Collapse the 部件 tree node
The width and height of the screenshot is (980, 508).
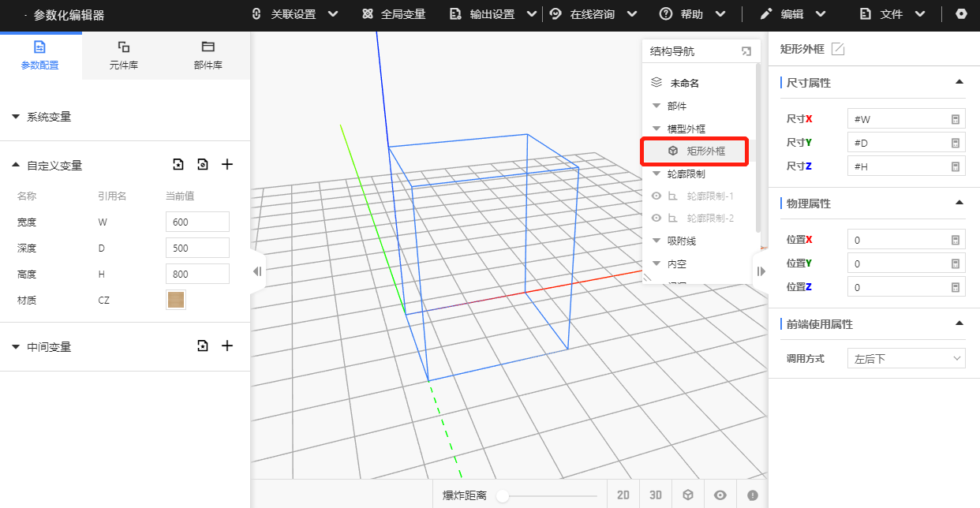[656, 106]
